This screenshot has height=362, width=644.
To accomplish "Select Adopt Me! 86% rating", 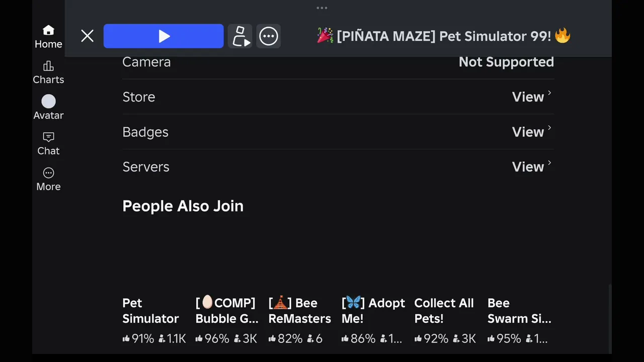I will [x=358, y=339].
